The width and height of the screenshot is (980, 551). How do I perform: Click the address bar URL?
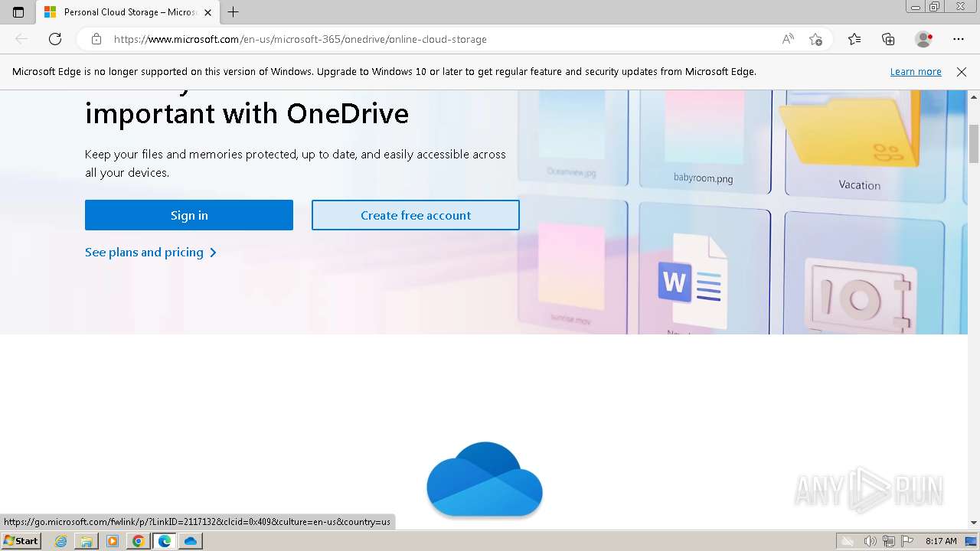[x=300, y=39]
